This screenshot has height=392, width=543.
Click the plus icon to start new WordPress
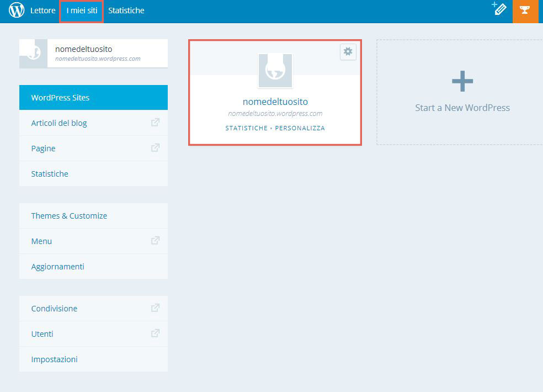point(462,81)
